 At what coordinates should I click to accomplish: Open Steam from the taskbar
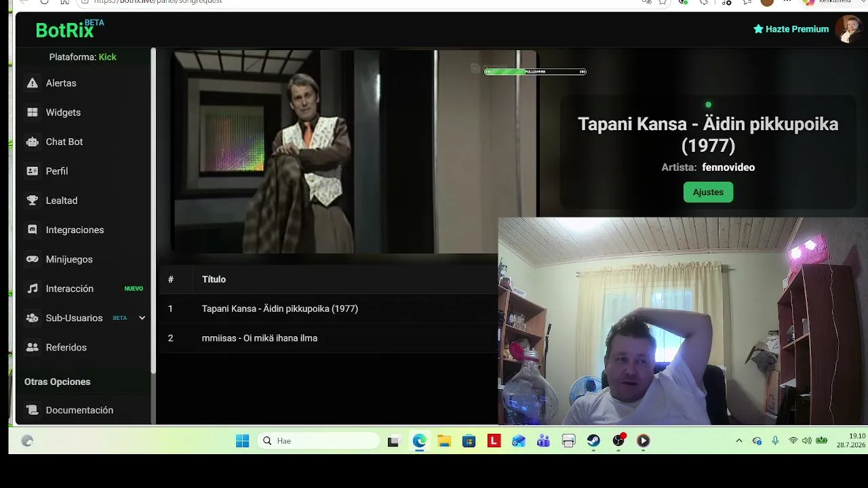593,441
